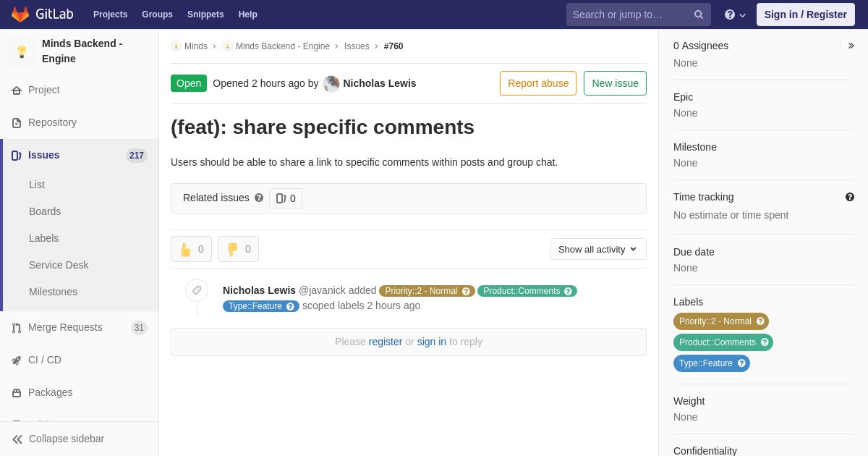The width and height of the screenshot is (868, 456).
Task: Click Nicholas Lewis author name link
Action: point(380,83)
